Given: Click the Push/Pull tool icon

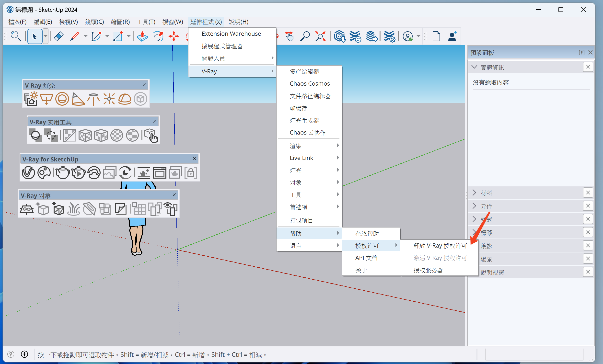Looking at the screenshot, I should [x=142, y=37].
